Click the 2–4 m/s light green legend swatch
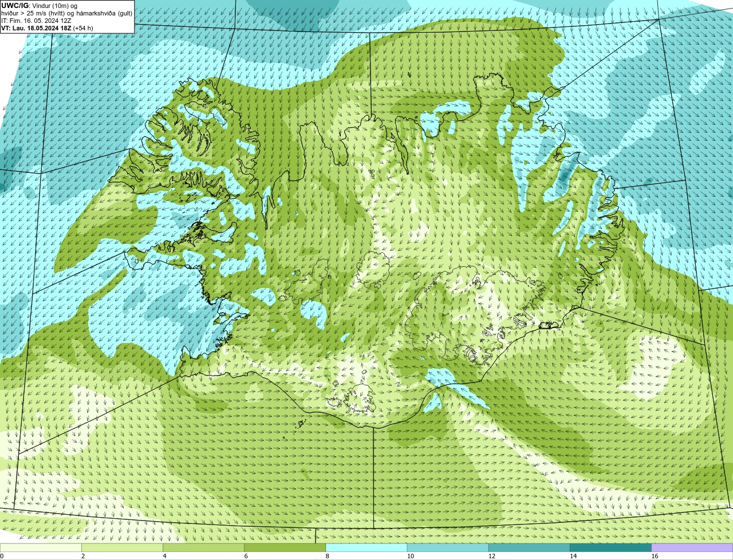733x560 pixels. coord(122,548)
